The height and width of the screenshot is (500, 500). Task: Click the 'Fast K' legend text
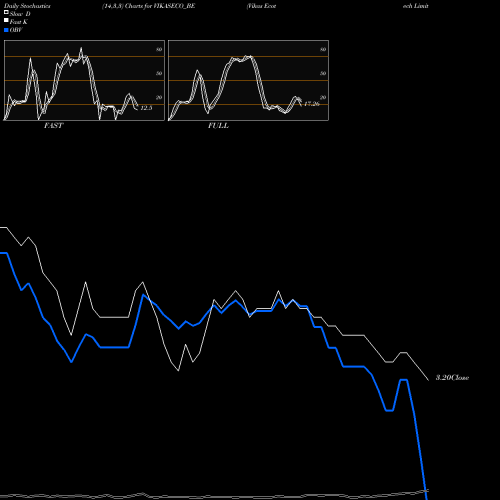click(19, 22)
